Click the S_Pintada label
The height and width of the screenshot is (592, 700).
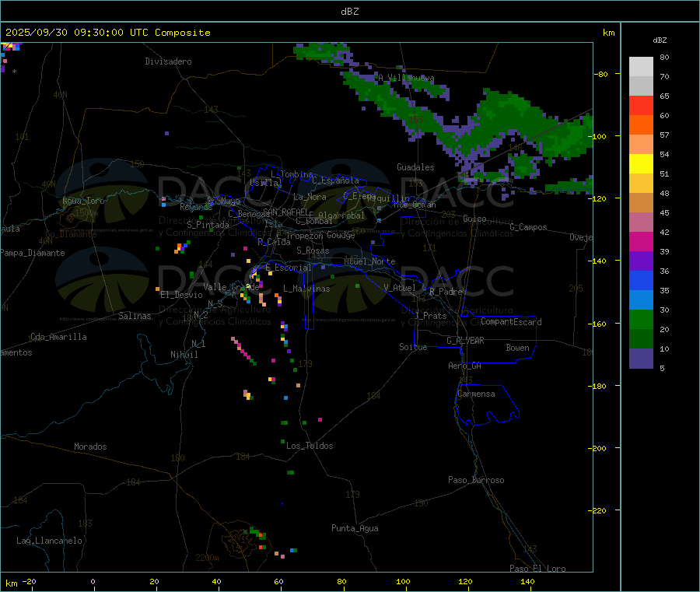pyautogui.click(x=208, y=225)
